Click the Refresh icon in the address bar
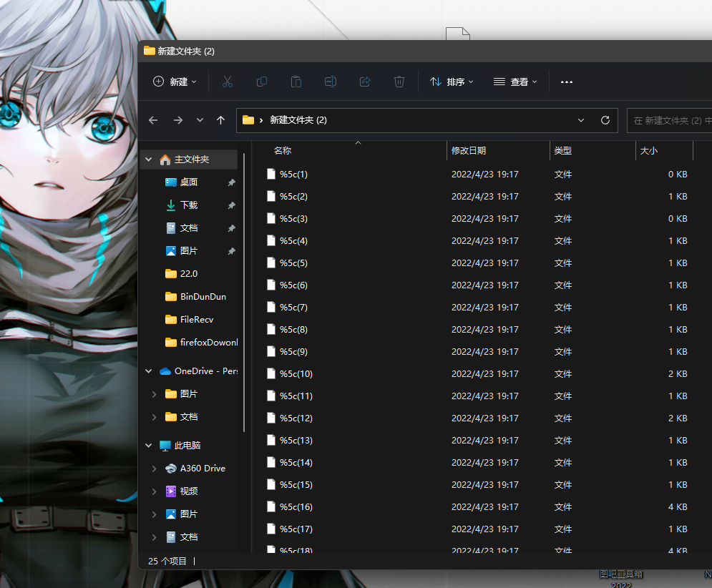Viewport: 712px width, 588px height. tap(605, 120)
